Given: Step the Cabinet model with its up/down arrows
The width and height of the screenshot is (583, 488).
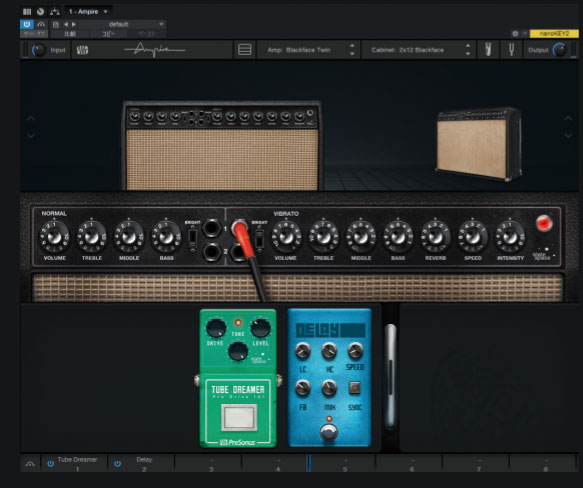Looking at the screenshot, I should pos(468,50).
